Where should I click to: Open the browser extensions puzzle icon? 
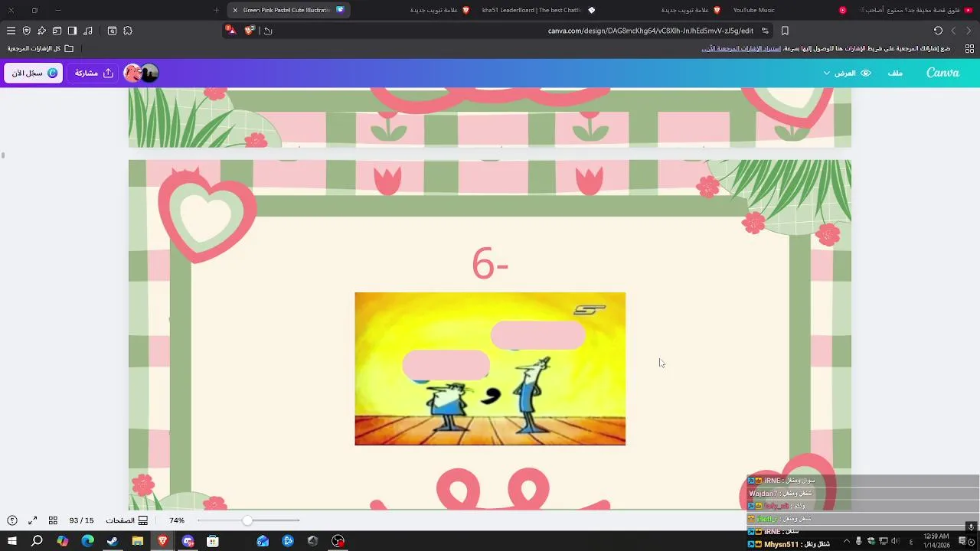(128, 31)
